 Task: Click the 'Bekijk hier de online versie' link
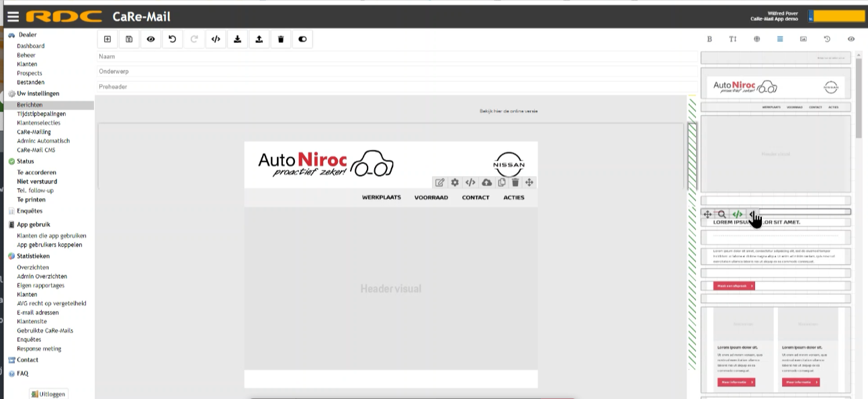click(x=508, y=111)
